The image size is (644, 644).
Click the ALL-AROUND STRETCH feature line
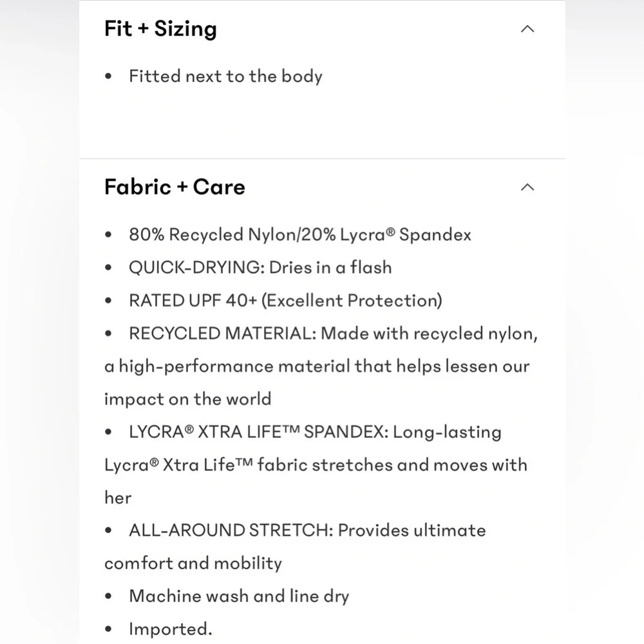[x=307, y=530]
